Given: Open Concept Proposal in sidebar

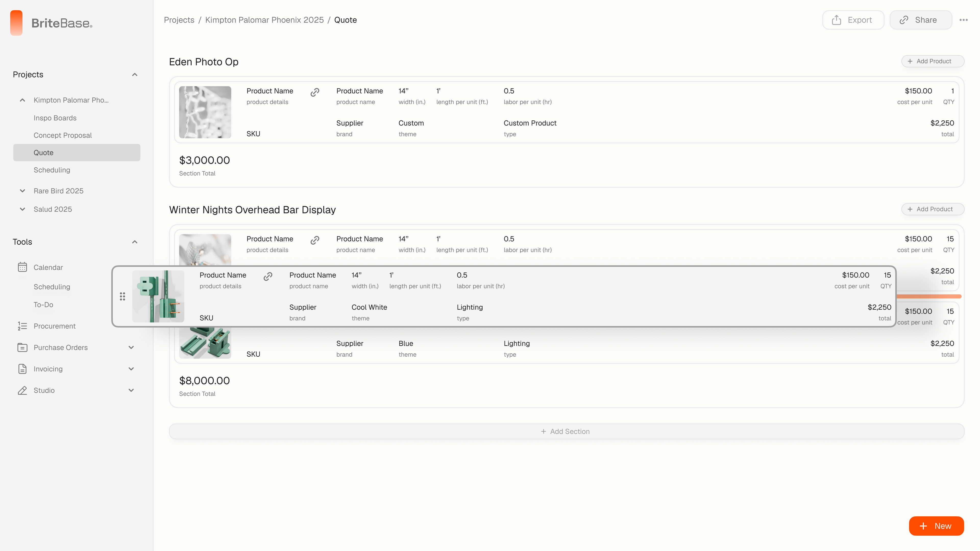Looking at the screenshot, I should (63, 135).
